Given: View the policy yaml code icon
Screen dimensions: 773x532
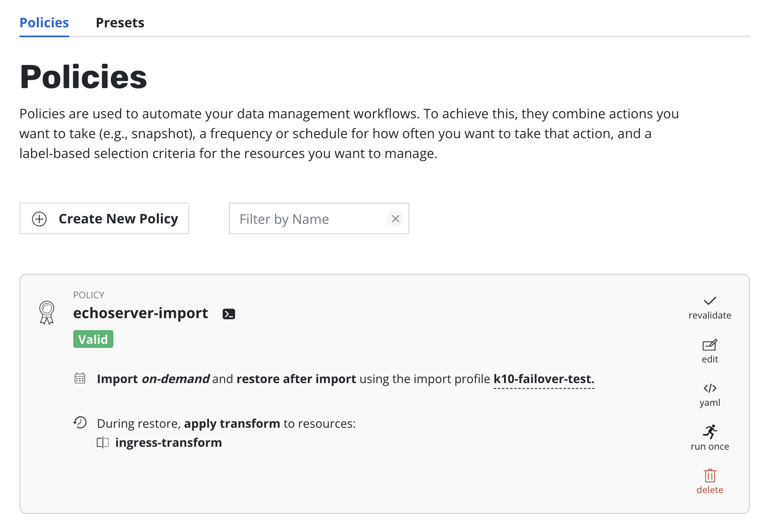Looking at the screenshot, I should click(709, 388).
